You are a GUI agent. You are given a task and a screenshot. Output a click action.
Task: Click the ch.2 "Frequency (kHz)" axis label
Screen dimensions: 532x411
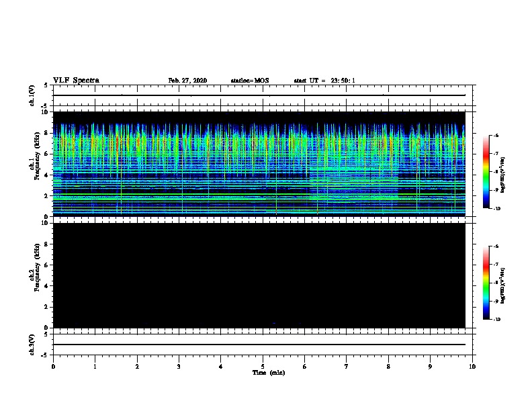(37, 267)
